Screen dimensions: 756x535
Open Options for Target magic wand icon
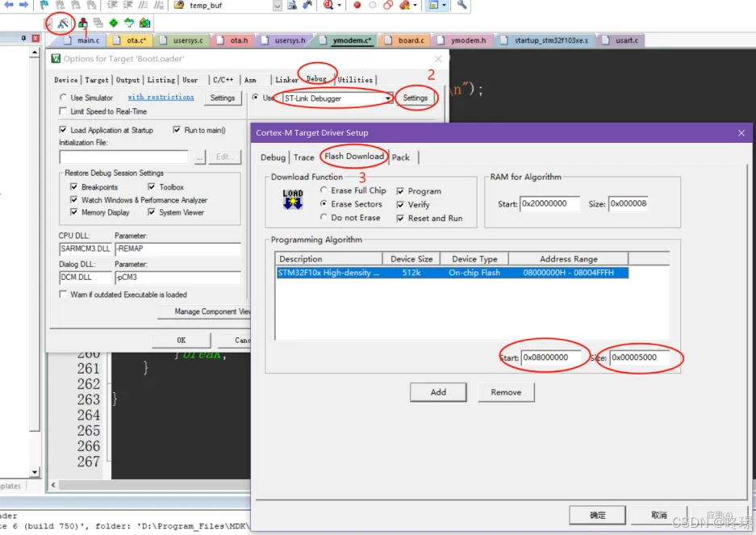click(63, 23)
